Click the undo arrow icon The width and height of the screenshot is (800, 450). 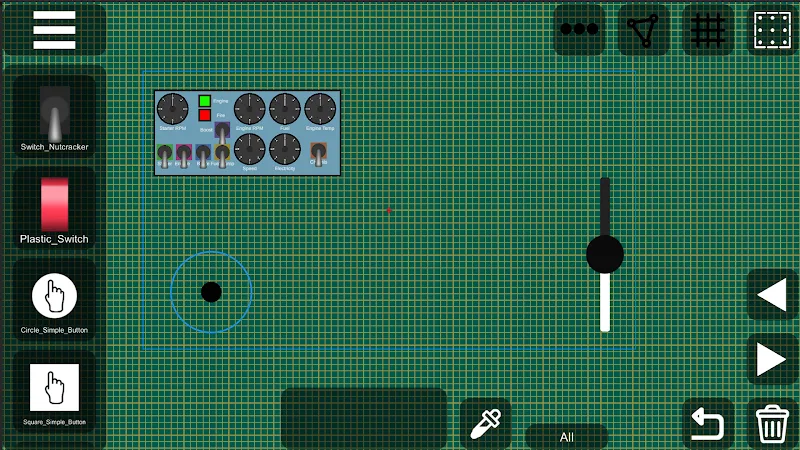pyautogui.click(x=708, y=424)
